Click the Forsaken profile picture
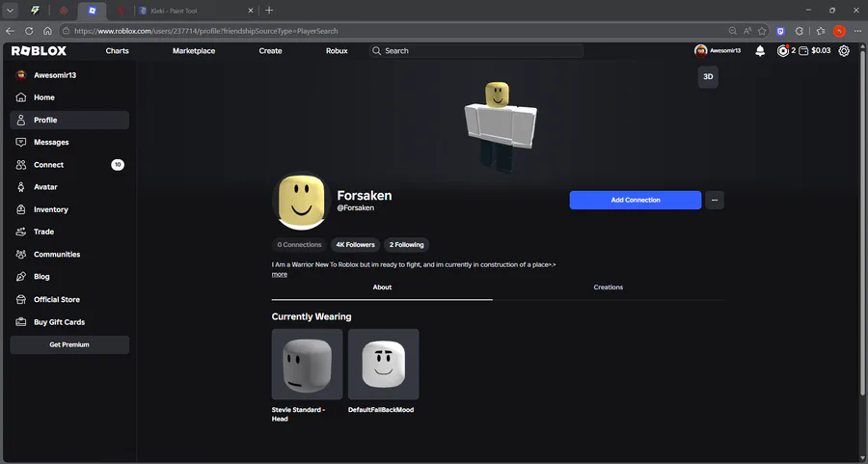Viewport: 868px width, 464px height. (x=301, y=202)
